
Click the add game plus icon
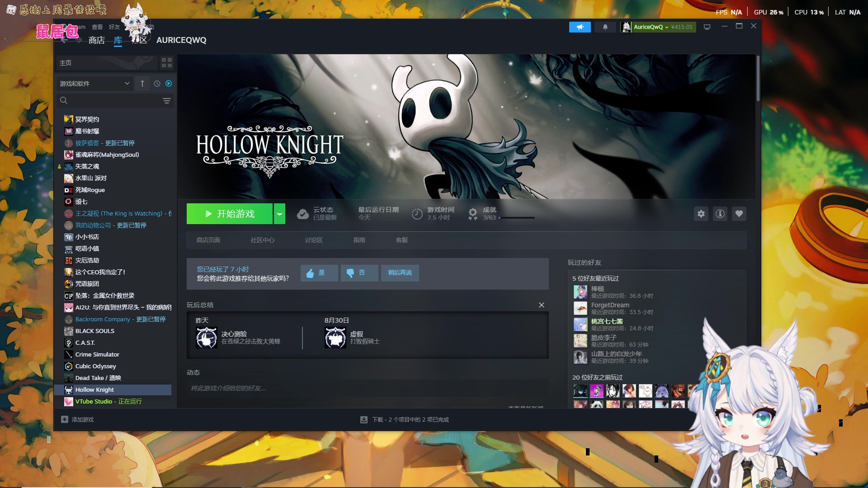coord(65,420)
